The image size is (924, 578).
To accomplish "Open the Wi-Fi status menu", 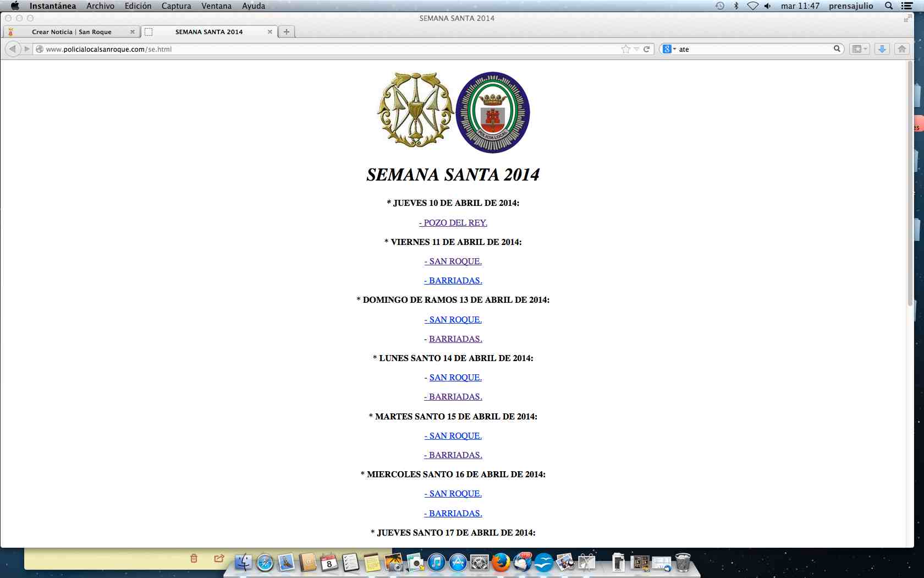I will coord(753,6).
